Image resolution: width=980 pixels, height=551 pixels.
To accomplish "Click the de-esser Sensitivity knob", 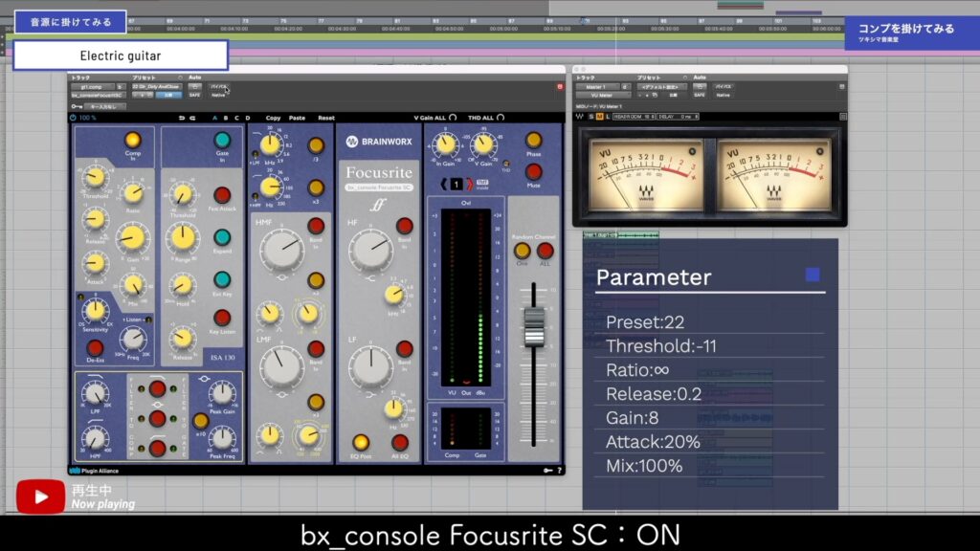I will point(95,310).
